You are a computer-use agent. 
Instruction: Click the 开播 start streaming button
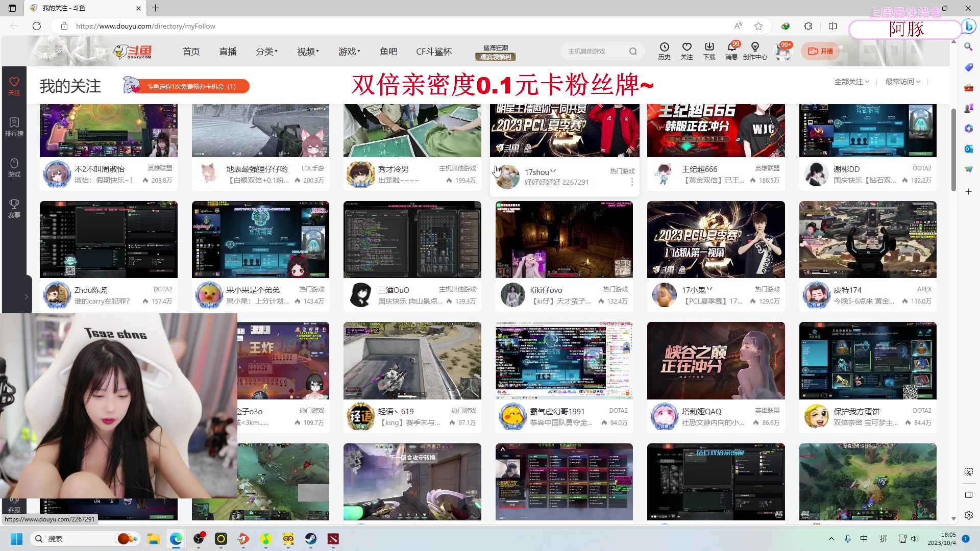tap(820, 51)
